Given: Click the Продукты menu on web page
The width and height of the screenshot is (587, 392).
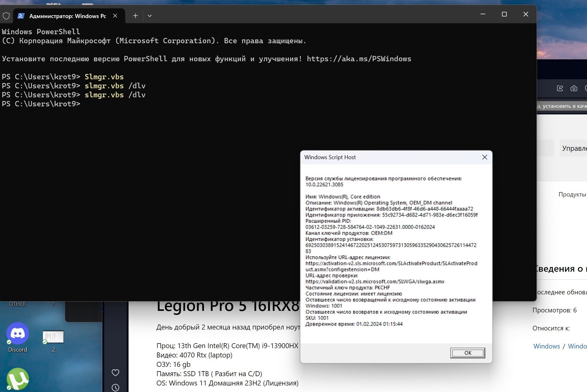Looking at the screenshot, I should pyautogui.click(x=572, y=195).
